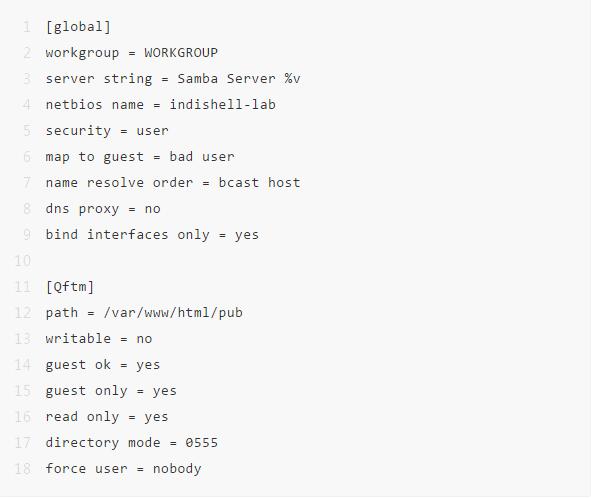Screen dimensions: 591x498
Task: Click line number 1 in gutter
Action: pos(27,27)
